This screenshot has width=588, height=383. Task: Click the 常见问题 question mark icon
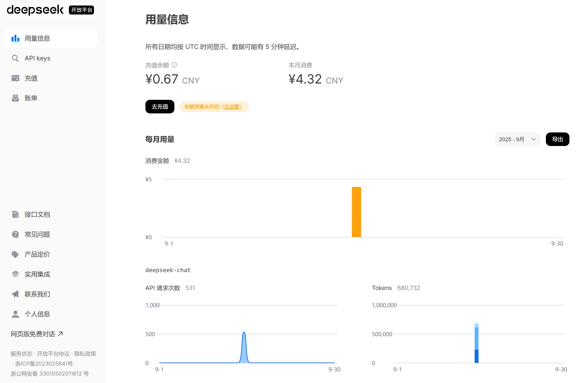pos(15,234)
